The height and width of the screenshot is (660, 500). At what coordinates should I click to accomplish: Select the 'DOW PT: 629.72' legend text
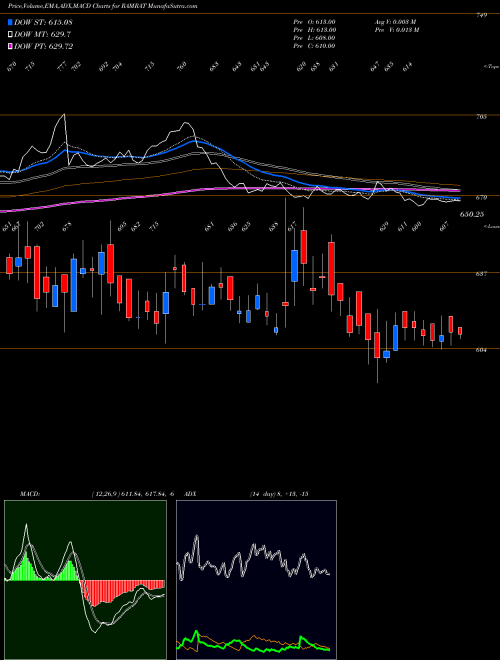click(44, 46)
